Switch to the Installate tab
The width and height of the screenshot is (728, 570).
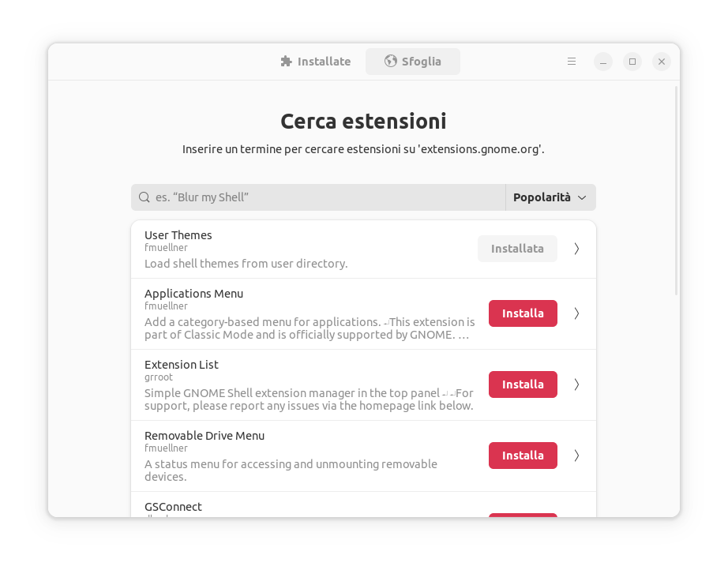316,62
